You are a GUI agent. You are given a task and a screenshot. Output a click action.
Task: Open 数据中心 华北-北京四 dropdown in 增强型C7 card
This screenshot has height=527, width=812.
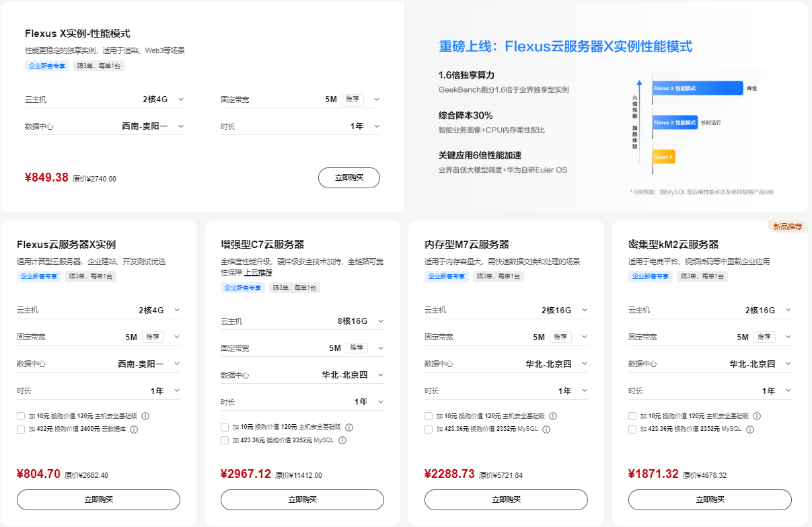pyautogui.click(x=302, y=375)
